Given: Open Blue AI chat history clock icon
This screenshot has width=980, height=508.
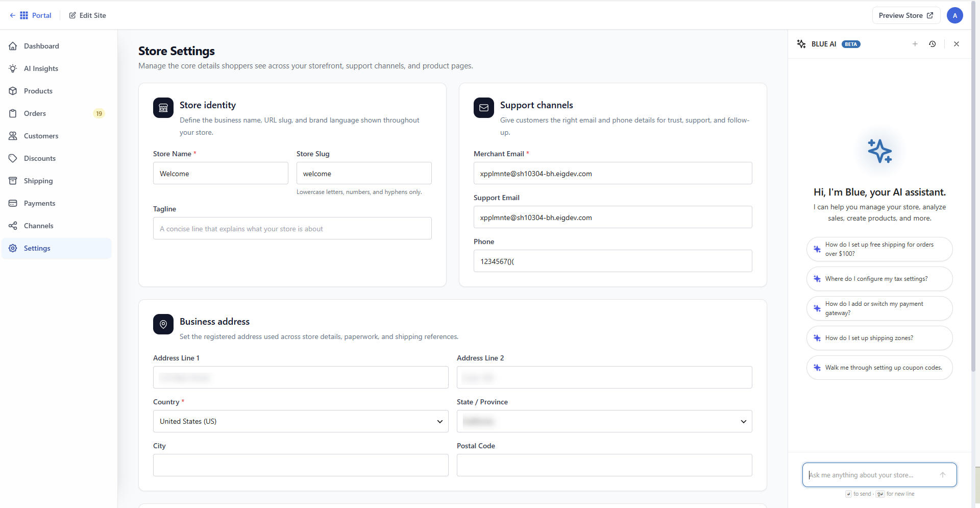Looking at the screenshot, I should 933,44.
